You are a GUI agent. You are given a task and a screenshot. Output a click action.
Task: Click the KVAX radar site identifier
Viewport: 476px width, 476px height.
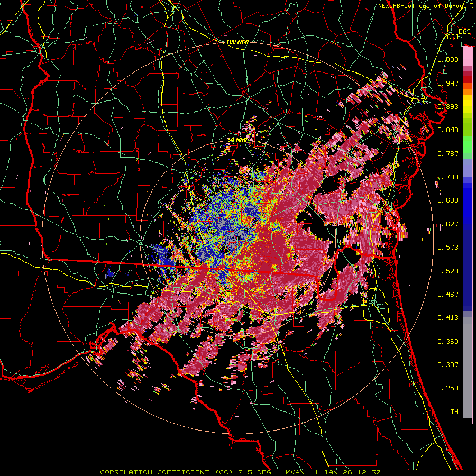pos(295,472)
